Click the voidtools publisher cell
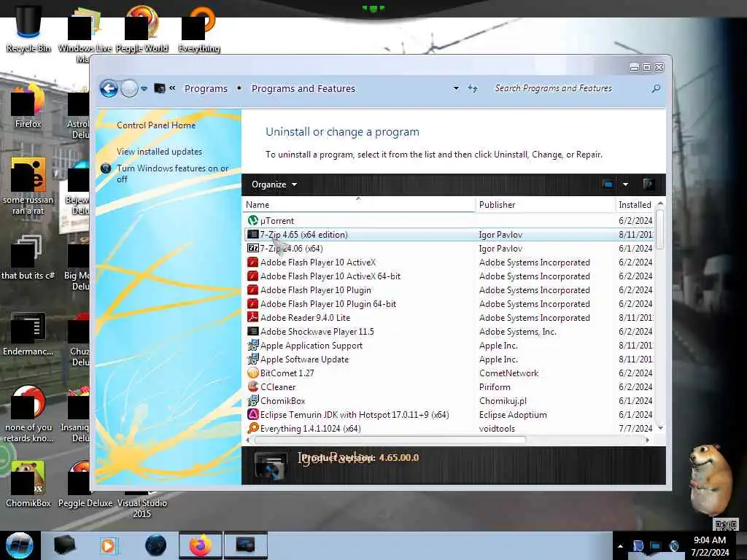This screenshot has height=560, width=747. [x=497, y=429]
